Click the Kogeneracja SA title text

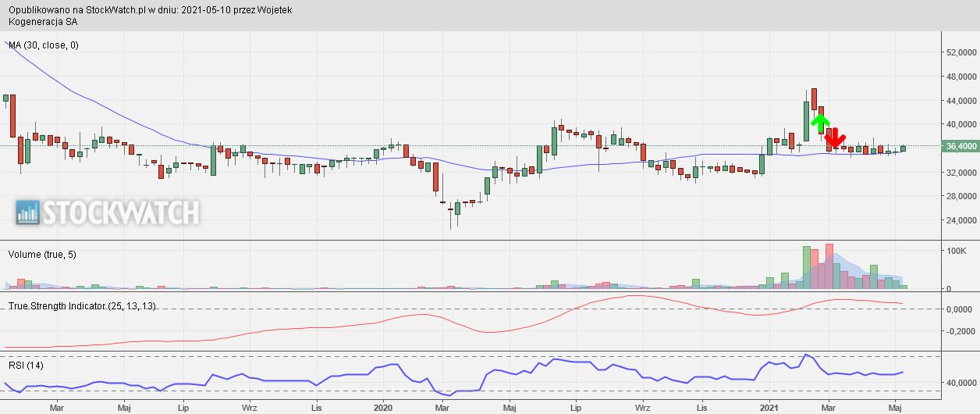click(43, 22)
